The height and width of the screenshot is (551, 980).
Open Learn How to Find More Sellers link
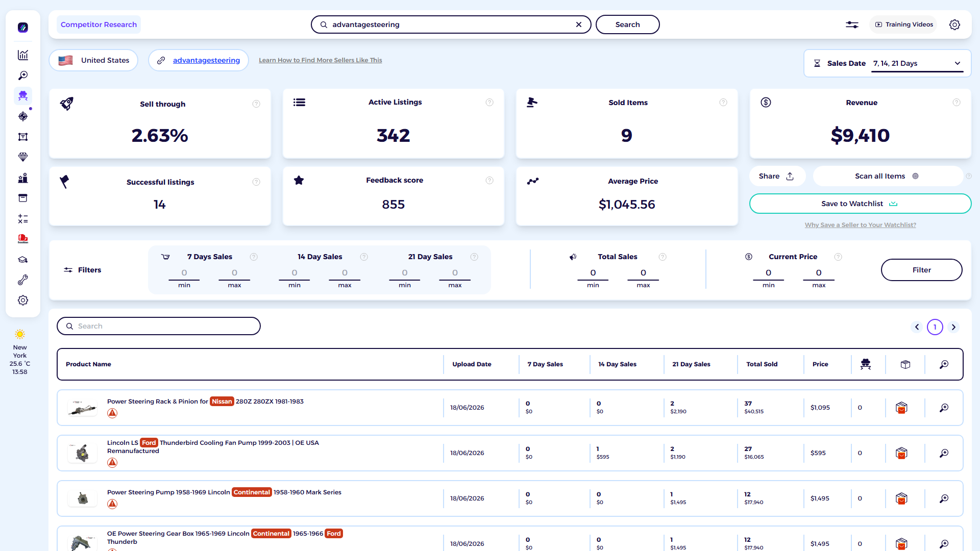(320, 60)
